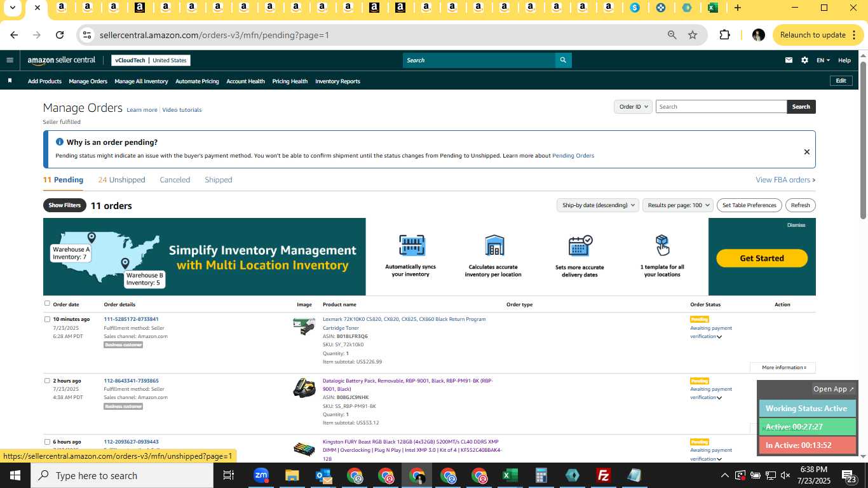Switch to the Shipped orders tab
The width and height of the screenshot is (868, 488).
pos(219,180)
